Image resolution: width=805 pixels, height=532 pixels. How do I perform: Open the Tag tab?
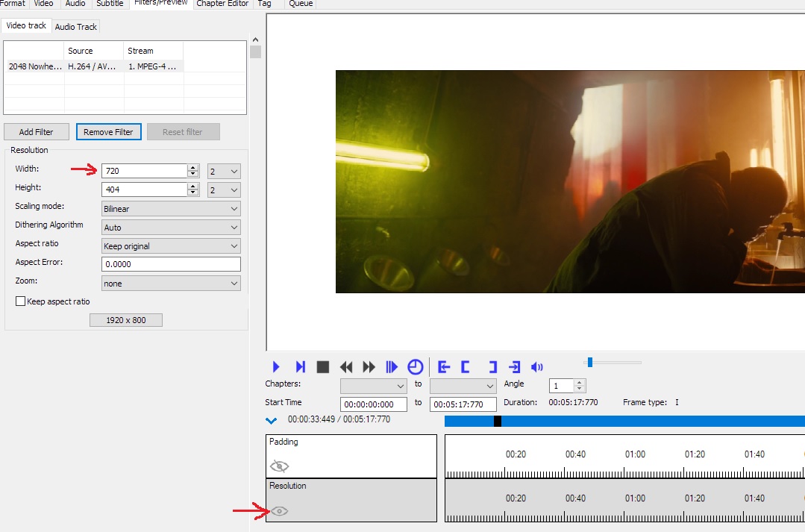pyautogui.click(x=264, y=4)
